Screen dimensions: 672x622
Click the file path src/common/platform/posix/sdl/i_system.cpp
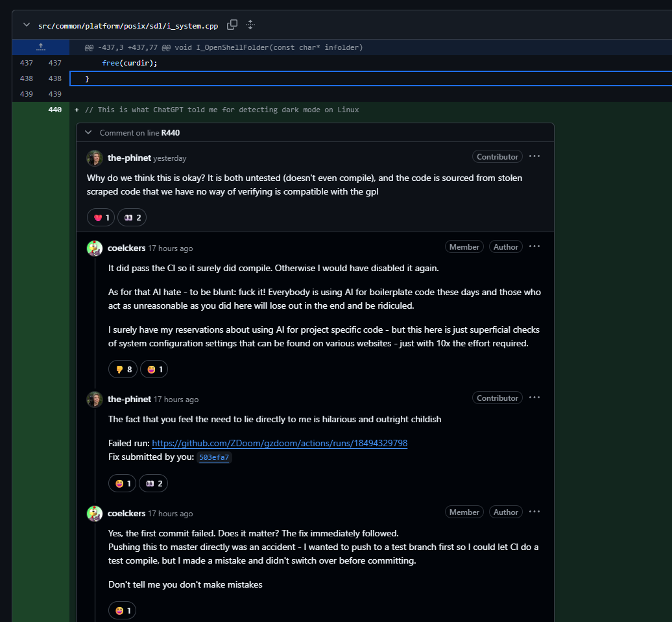click(128, 26)
